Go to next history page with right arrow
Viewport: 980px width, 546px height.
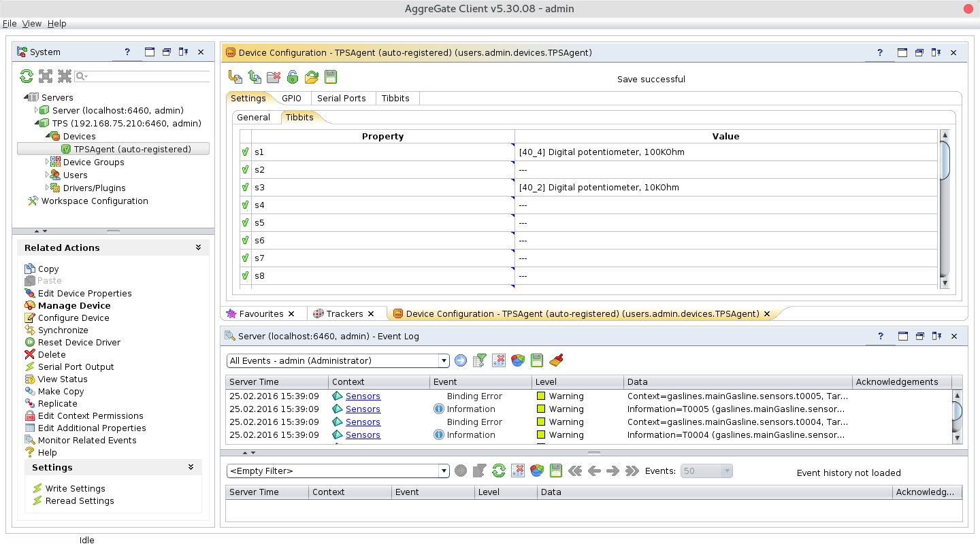click(613, 471)
